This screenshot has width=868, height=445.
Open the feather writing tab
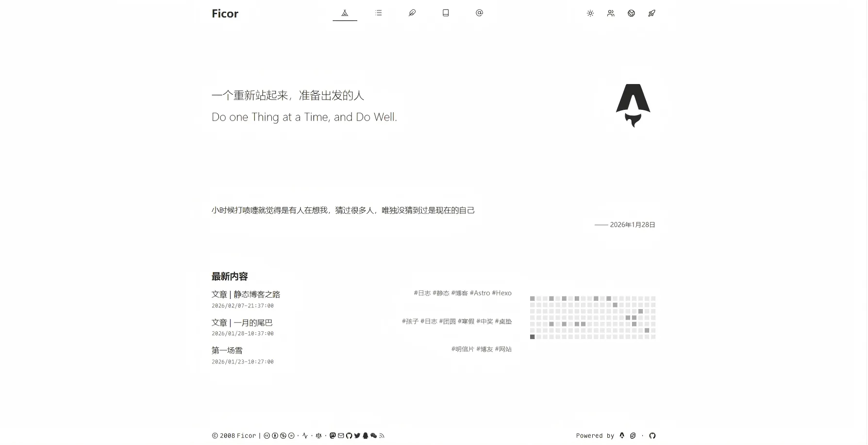[x=412, y=13]
